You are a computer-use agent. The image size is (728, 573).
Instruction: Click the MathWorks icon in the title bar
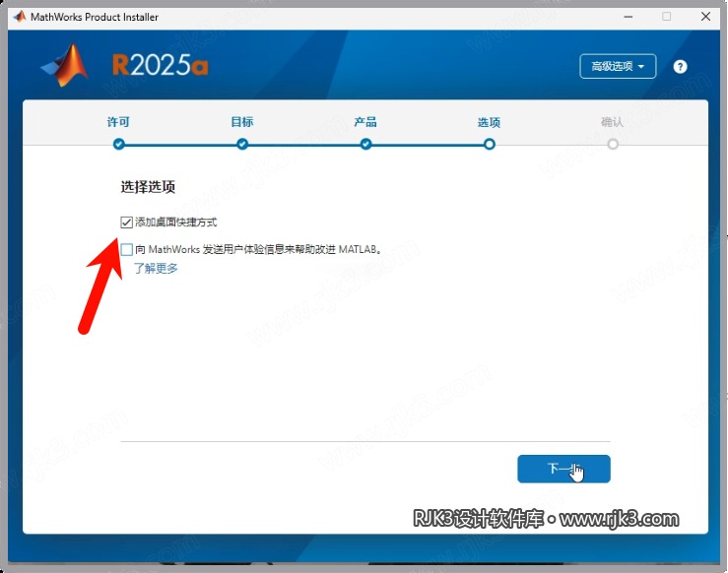[20, 17]
